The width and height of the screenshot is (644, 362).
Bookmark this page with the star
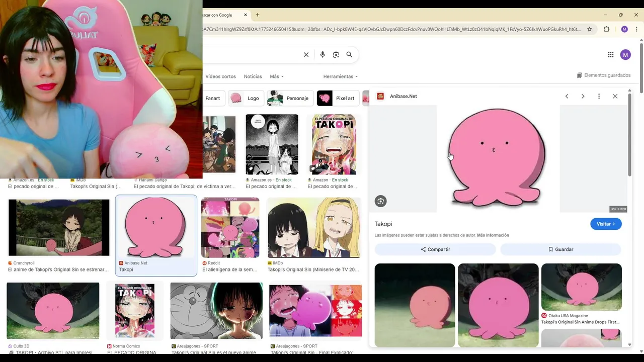coord(590,29)
